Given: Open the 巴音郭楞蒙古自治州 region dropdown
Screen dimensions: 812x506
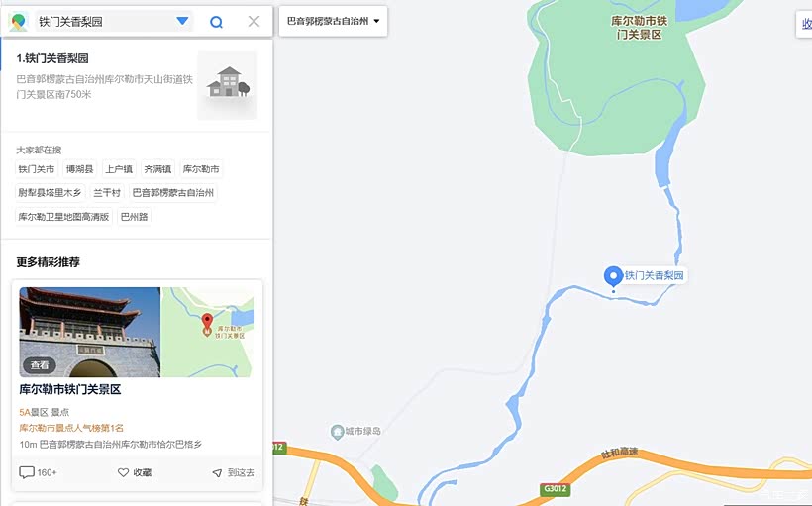Looking at the screenshot, I should 333,21.
